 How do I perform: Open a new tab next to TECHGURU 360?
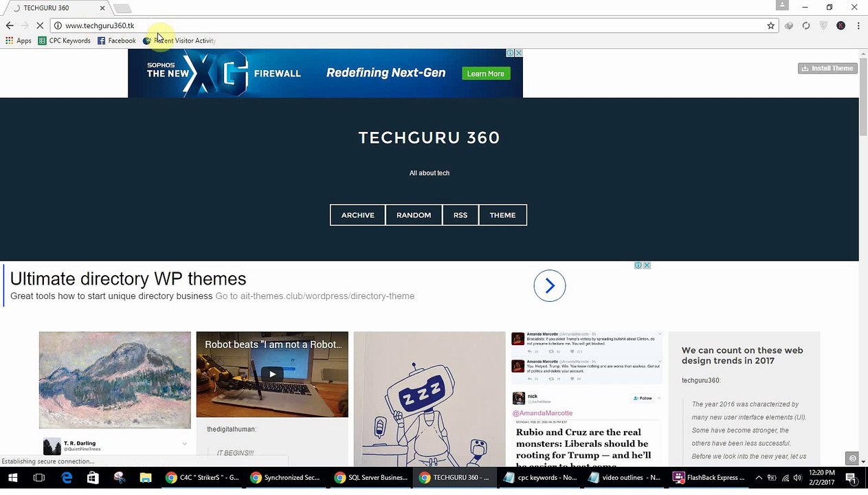(122, 8)
